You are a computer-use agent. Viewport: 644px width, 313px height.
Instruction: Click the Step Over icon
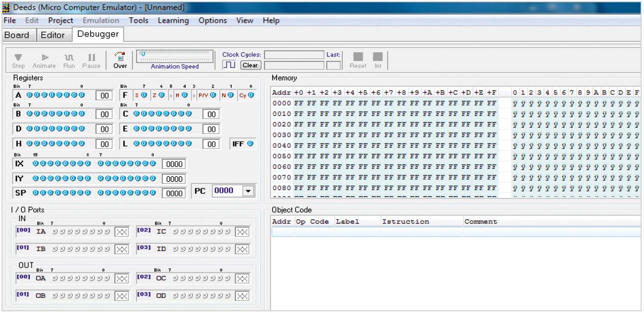pos(120,58)
